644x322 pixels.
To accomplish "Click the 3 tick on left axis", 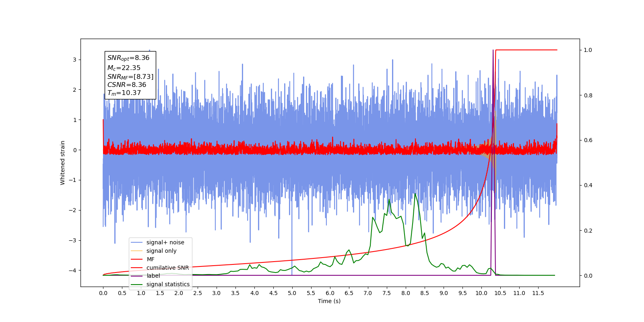I will click(74, 60).
